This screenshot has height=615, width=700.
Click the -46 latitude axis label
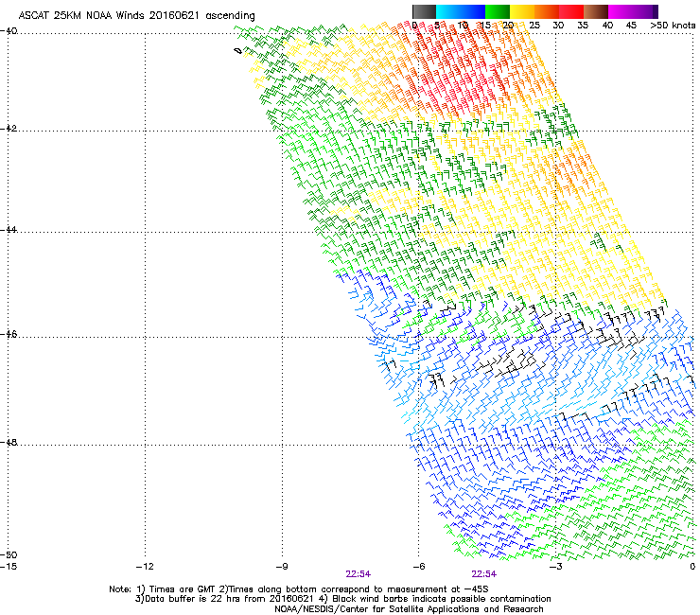click(9, 334)
